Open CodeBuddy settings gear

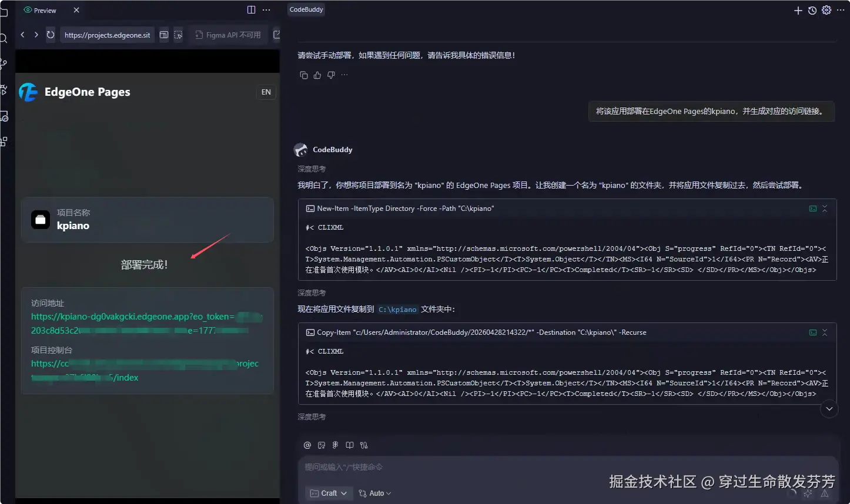(826, 10)
